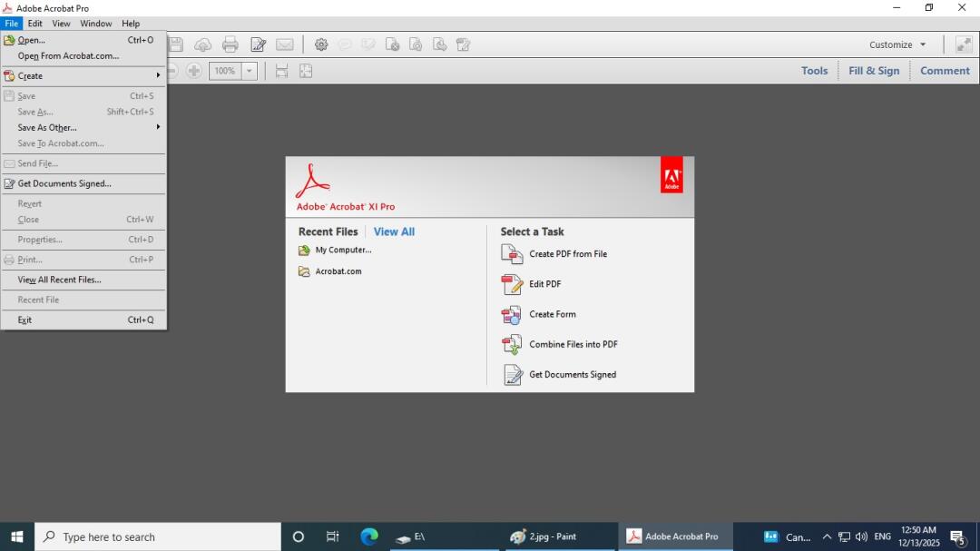Screen dimensions: 980x551
Task: Expand the Create submenu
Action: (x=83, y=75)
